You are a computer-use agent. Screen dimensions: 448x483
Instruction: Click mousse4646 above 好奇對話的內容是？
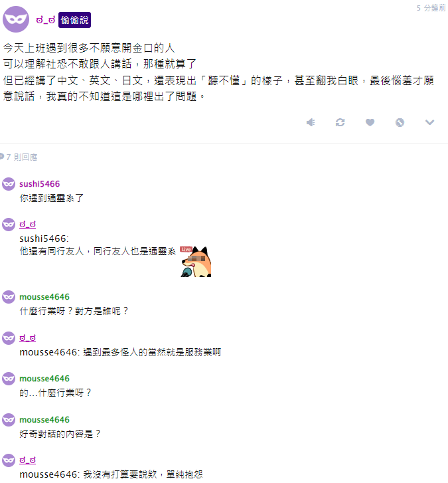[x=44, y=420]
